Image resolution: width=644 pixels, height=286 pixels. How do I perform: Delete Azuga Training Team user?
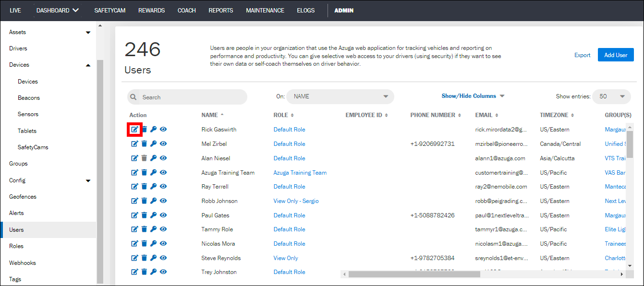pos(144,172)
